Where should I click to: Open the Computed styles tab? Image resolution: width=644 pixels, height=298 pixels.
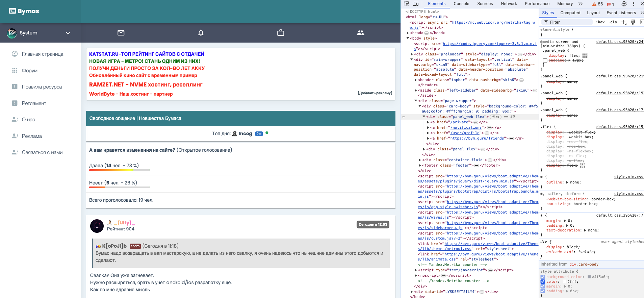coord(570,13)
